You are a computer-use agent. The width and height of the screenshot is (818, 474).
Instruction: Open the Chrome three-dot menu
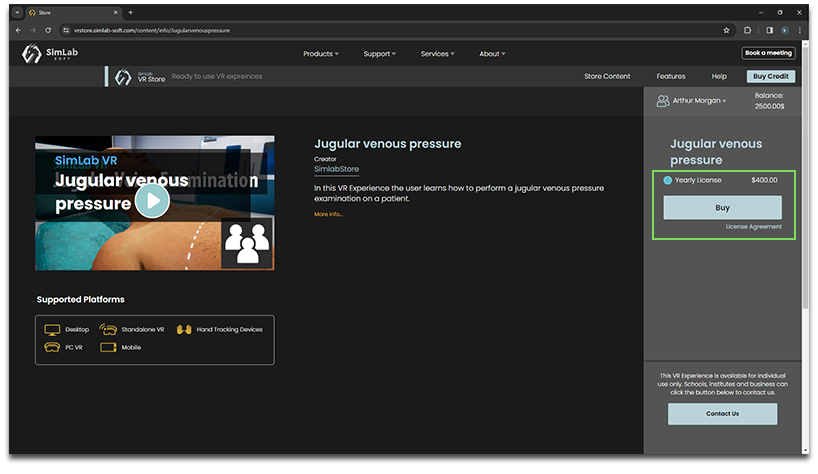point(800,30)
